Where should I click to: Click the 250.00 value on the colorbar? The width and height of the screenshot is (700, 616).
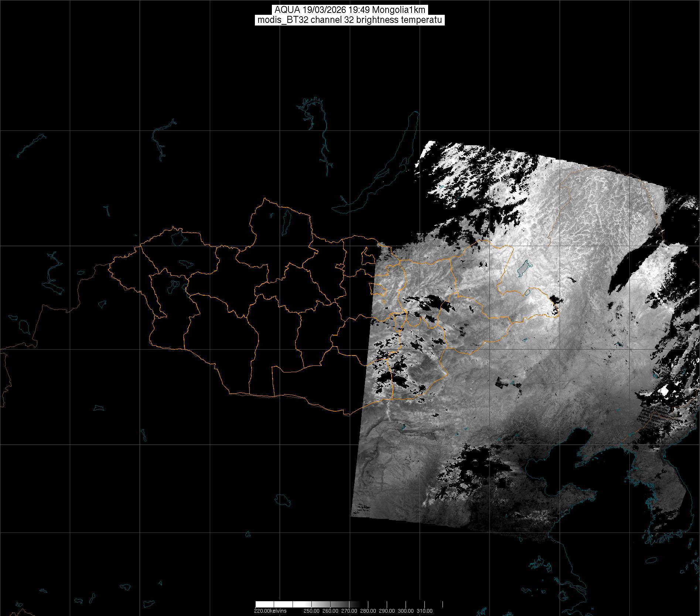pyautogui.click(x=311, y=611)
